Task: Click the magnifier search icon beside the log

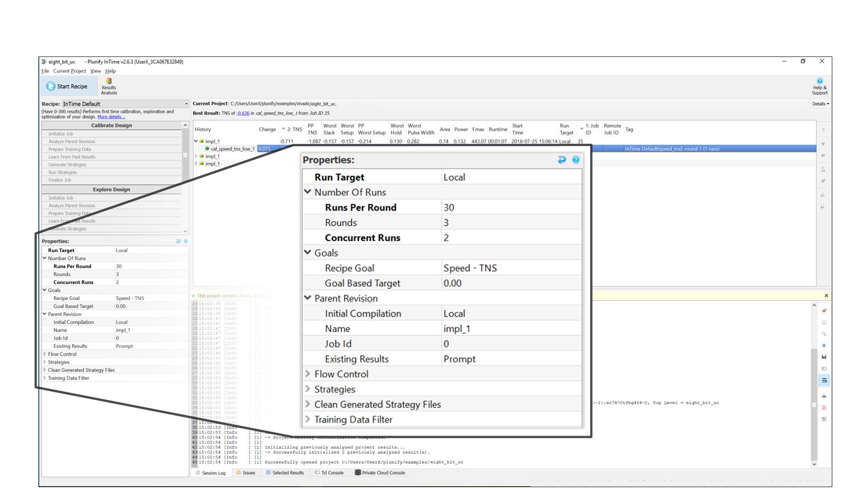Action: click(x=824, y=334)
